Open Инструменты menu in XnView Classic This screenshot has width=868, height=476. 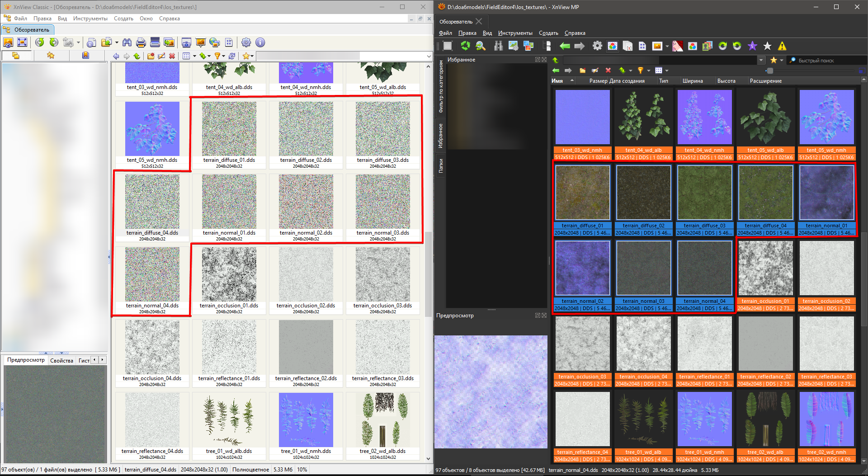[x=90, y=19]
